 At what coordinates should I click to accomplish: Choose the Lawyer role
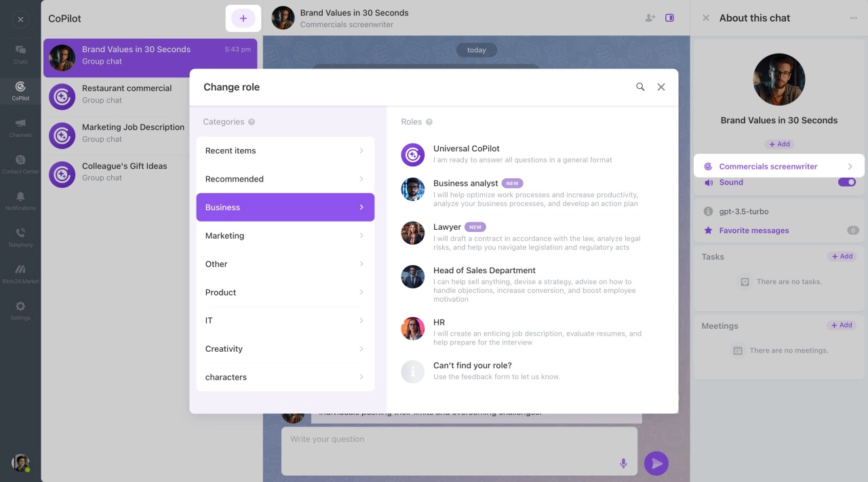click(x=448, y=228)
